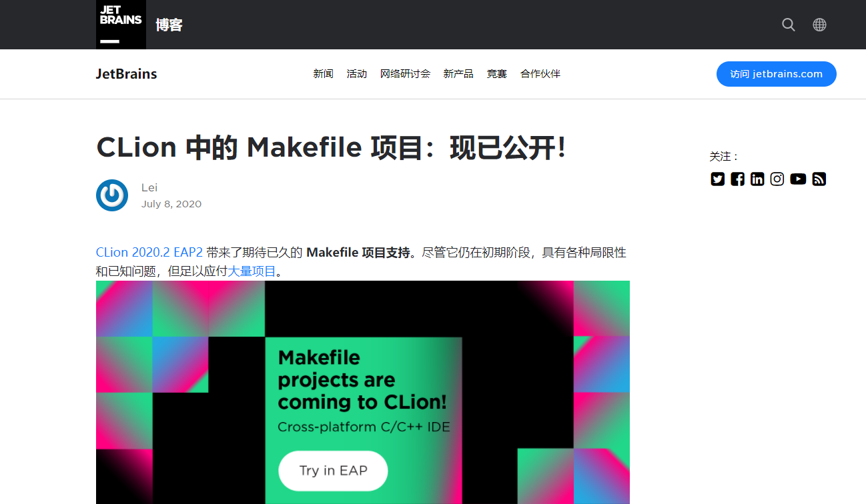This screenshot has width=866, height=504.
Task: Click the JetBrains logo in header
Action: [x=121, y=25]
